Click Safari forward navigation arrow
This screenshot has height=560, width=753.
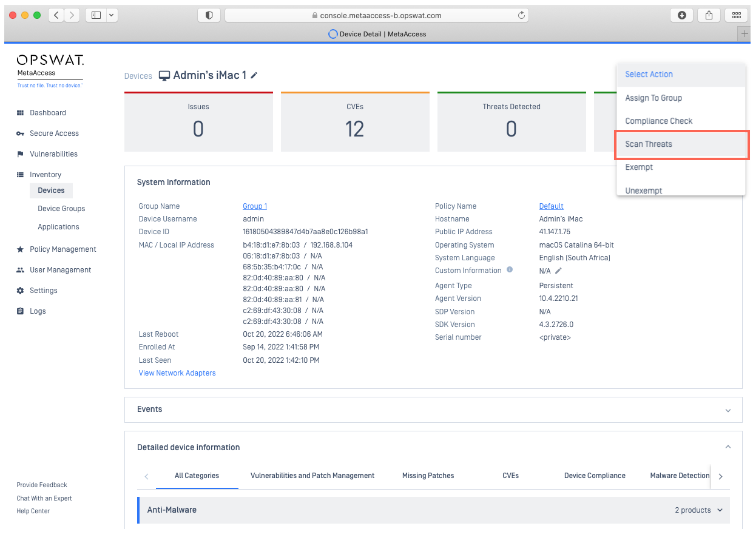(72, 15)
